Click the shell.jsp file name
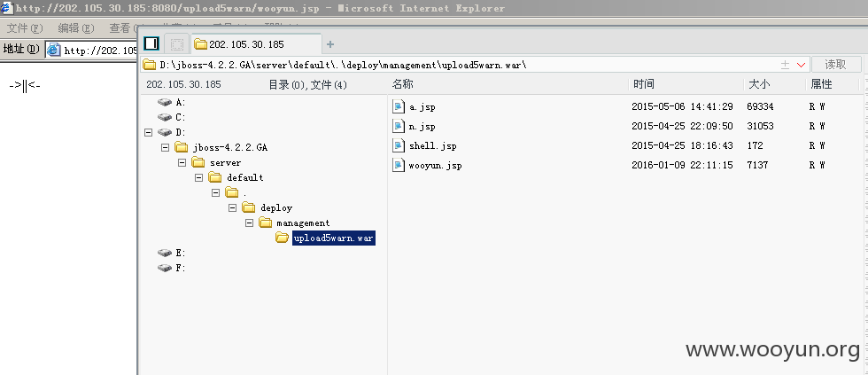Viewport: 868px width, 375px height. point(433,145)
